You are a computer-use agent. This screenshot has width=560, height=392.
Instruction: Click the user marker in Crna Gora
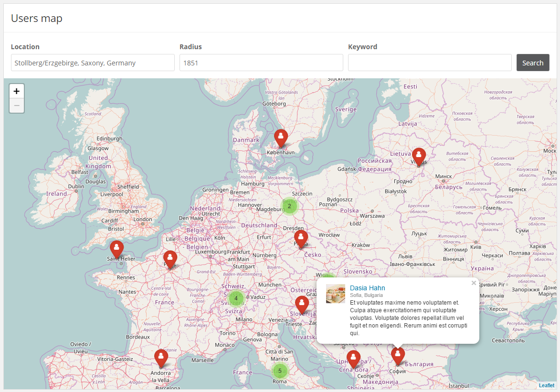click(353, 359)
